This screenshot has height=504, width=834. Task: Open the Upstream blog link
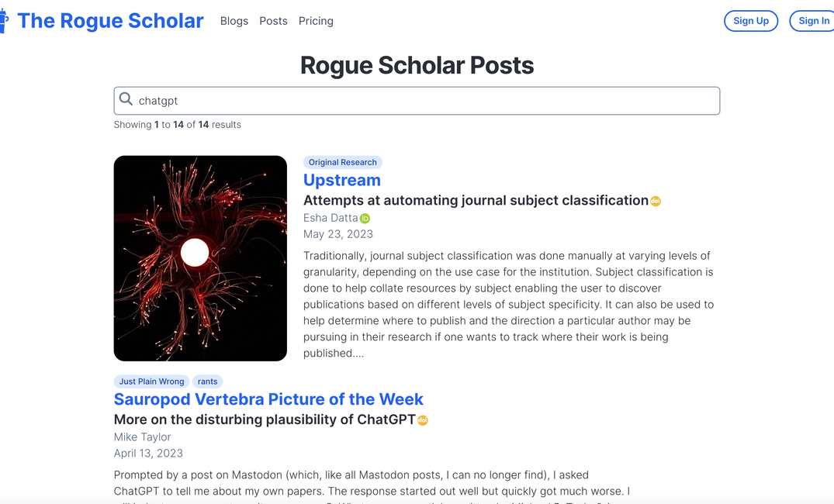[x=341, y=180]
